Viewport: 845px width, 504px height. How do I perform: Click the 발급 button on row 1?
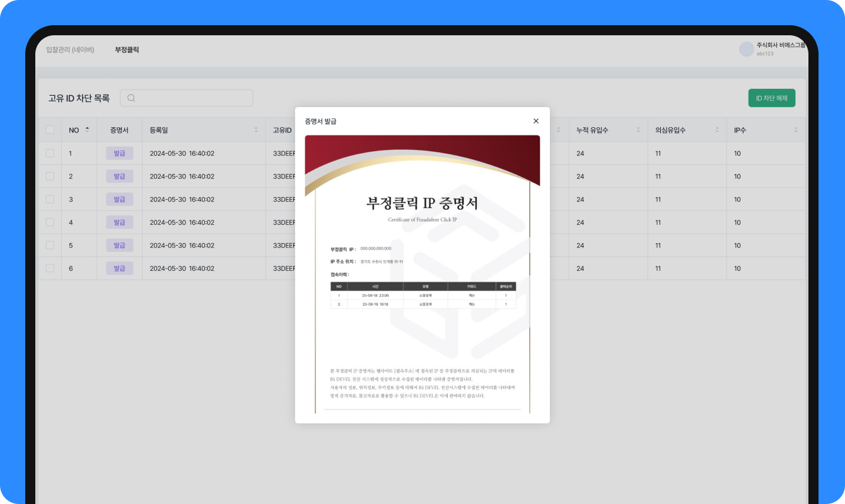coord(120,153)
